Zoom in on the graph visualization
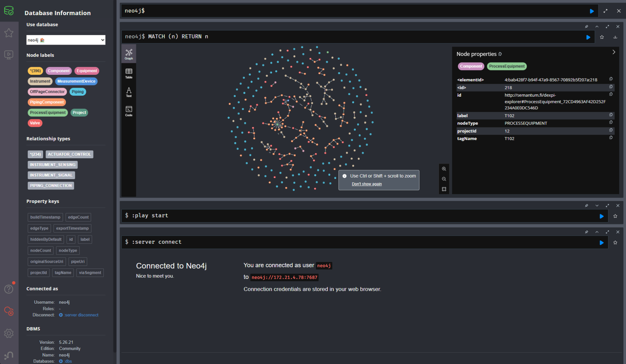Screen dimensions: 626x364 tap(444, 169)
